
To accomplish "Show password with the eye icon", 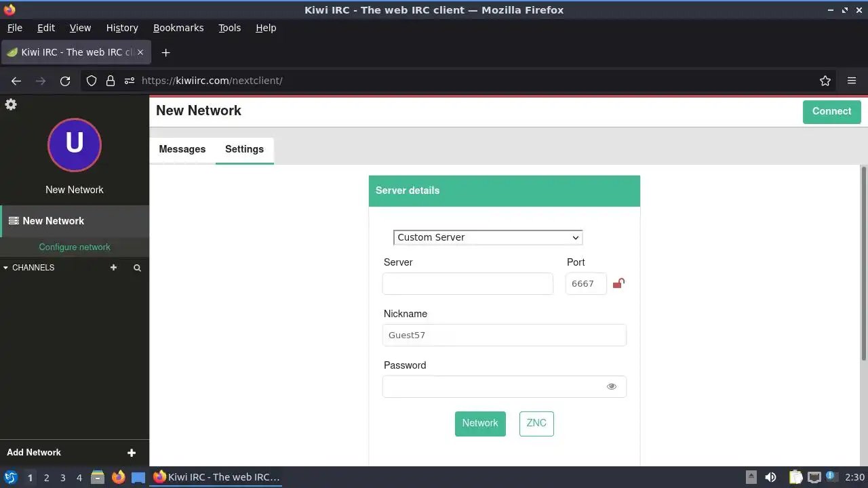I will [x=612, y=386].
